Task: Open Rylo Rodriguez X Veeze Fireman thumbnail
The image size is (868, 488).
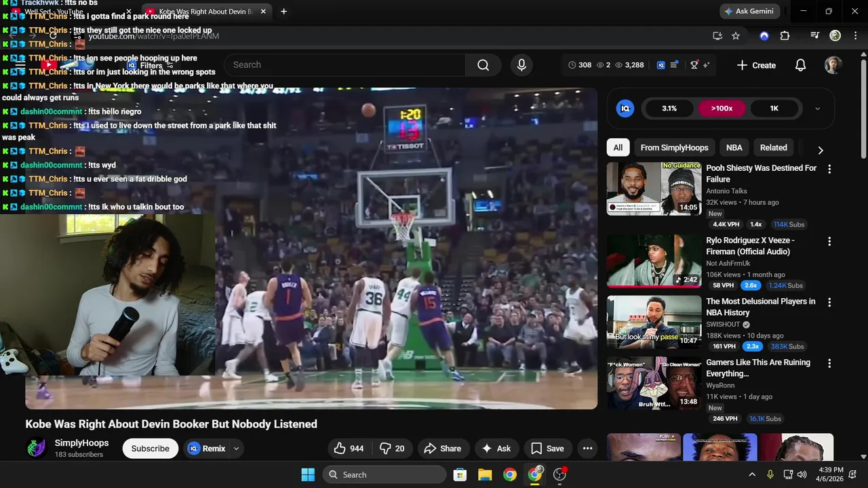Action: pos(654,261)
